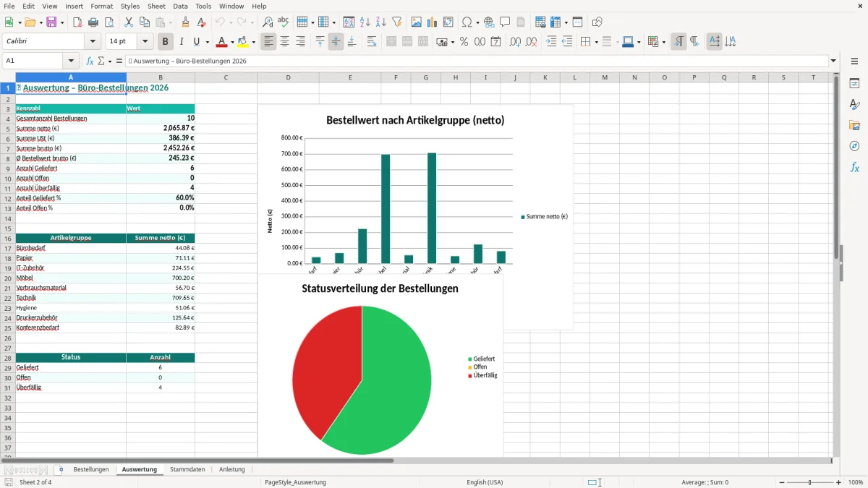Click Increase Indent icon

(551, 42)
